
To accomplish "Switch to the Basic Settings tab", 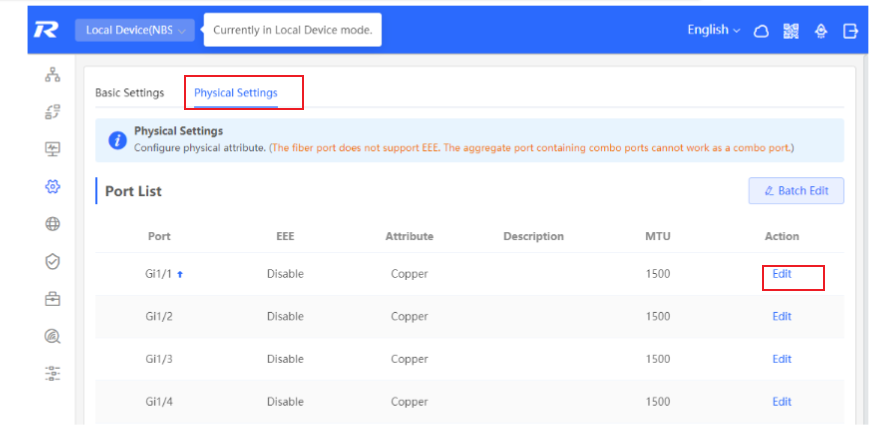I will pyautogui.click(x=129, y=93).
